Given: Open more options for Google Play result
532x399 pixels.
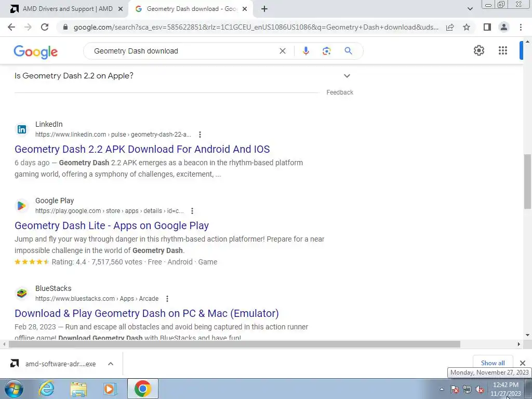Looking at the screenshot, I should coord(192,211).
